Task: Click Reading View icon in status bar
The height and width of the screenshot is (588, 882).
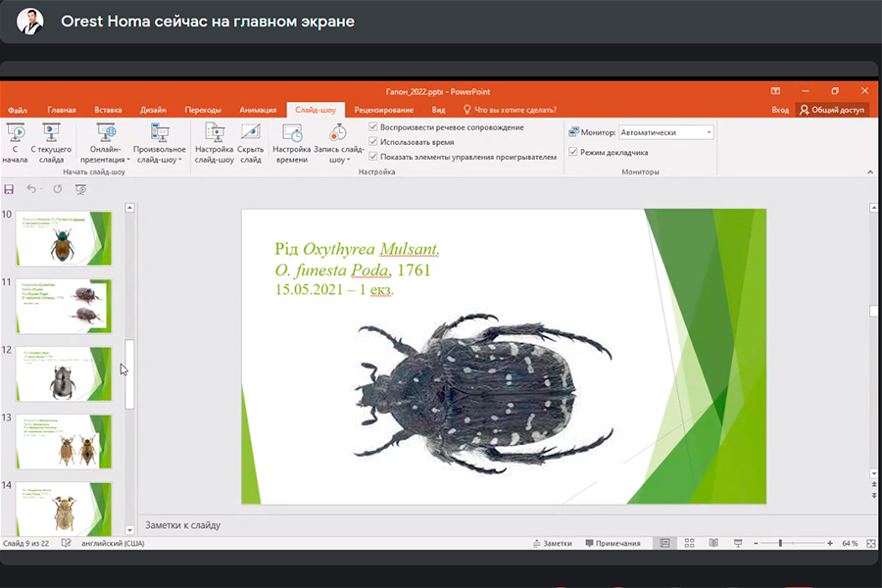Action: (x=712, y=543)
